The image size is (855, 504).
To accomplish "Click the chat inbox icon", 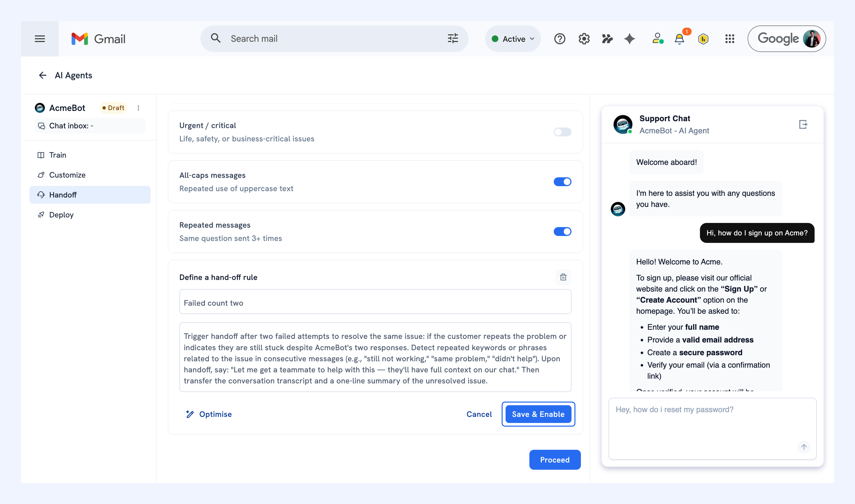I will tap(42, 126).
